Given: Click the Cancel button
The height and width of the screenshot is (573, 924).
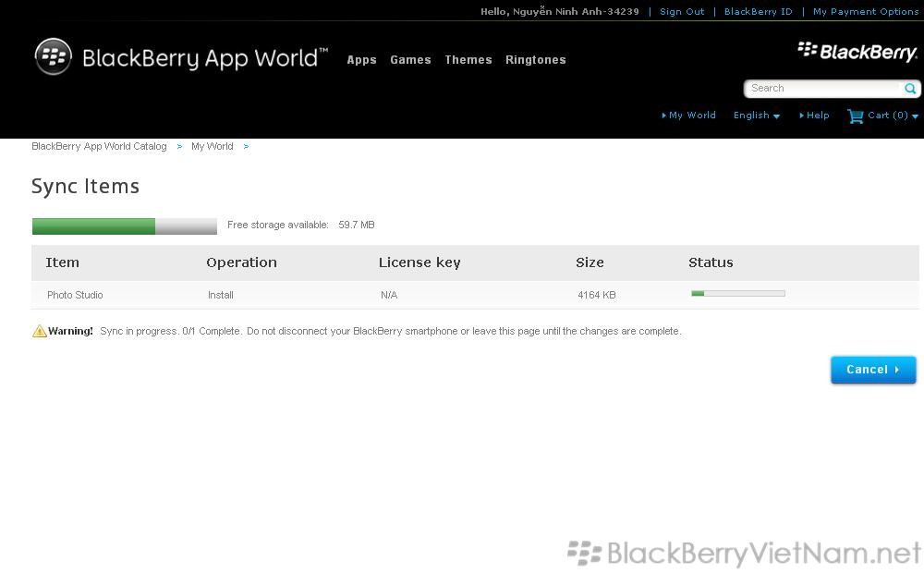Looking at the screenshot, I should (x=873, y=370).
